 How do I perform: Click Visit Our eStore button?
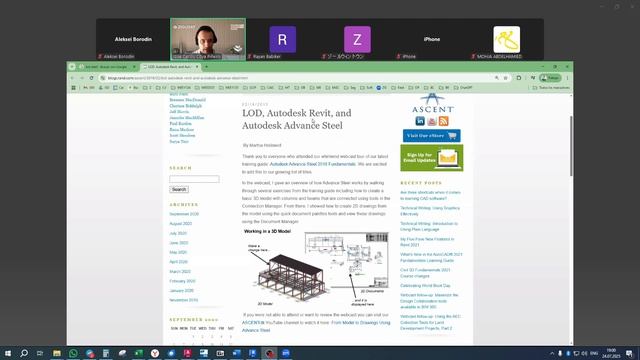tap(431, 136)
